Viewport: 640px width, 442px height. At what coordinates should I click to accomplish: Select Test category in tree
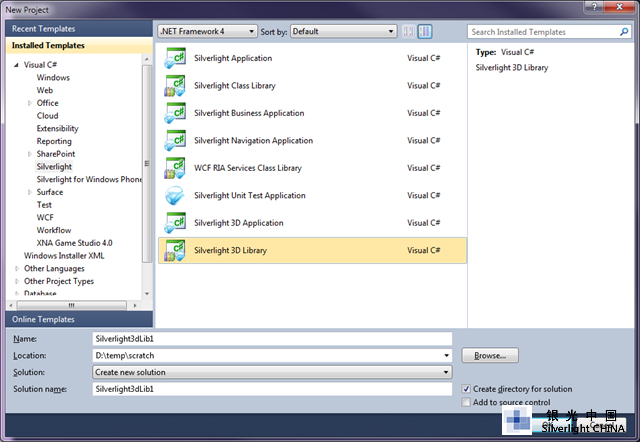(44, 205)
